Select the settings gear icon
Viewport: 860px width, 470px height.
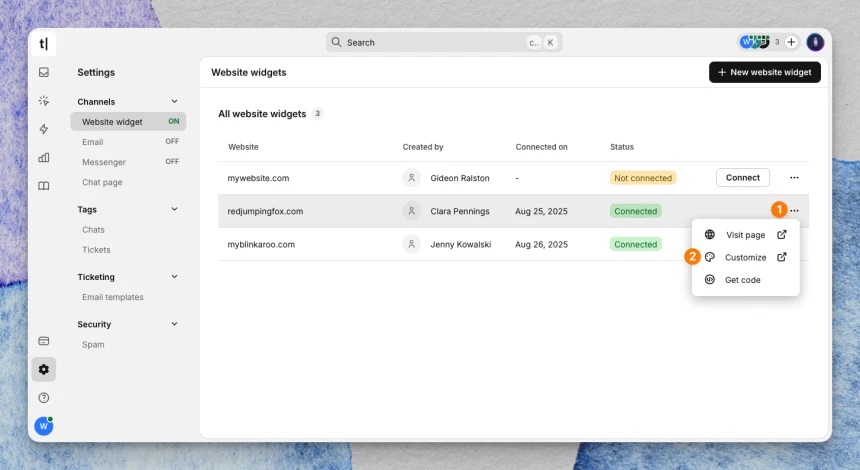point(44,369)
